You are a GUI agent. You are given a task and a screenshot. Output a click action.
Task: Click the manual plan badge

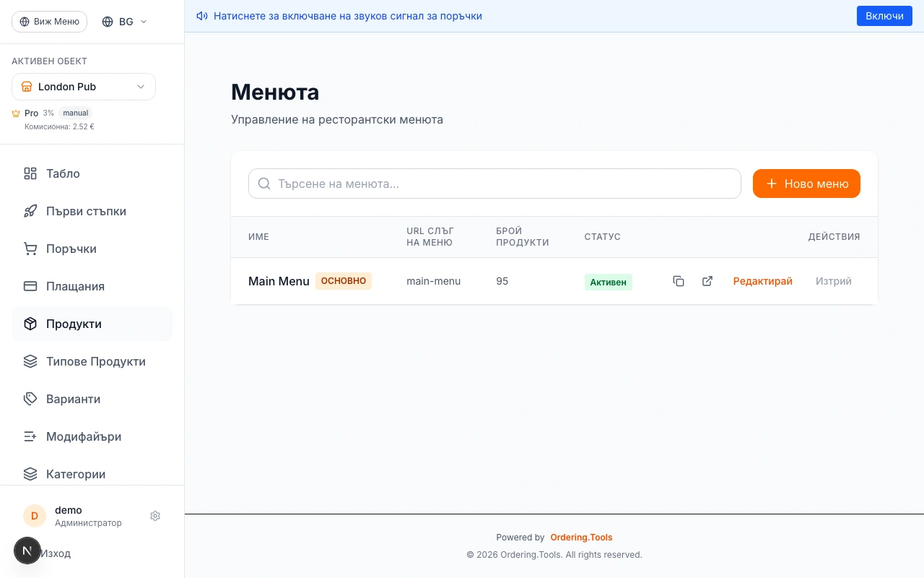(76, 113)
